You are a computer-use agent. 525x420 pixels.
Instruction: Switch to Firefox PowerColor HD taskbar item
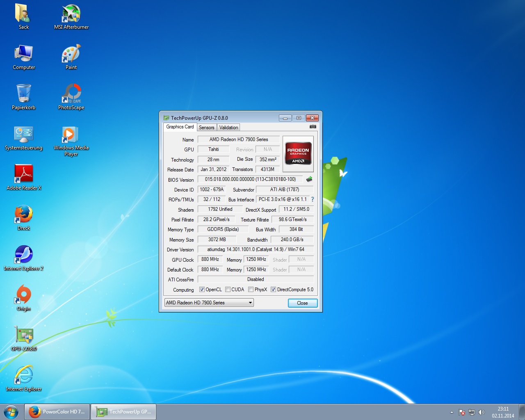57,412
